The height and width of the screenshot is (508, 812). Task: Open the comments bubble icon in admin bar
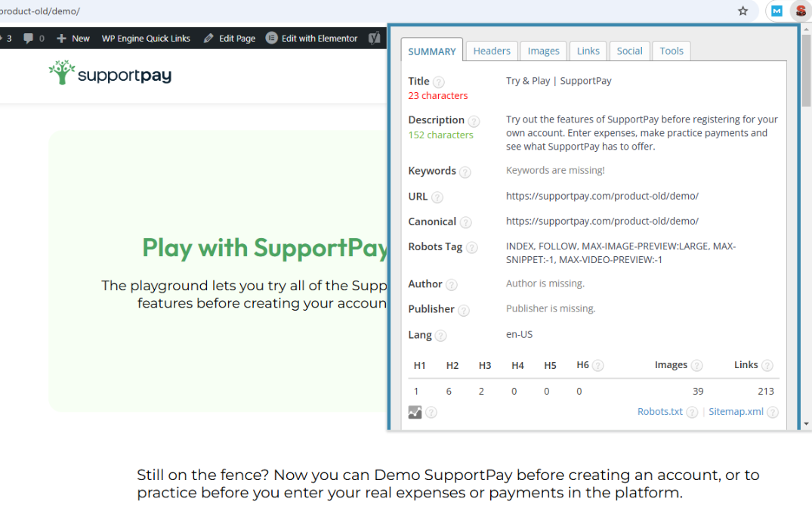29,38
